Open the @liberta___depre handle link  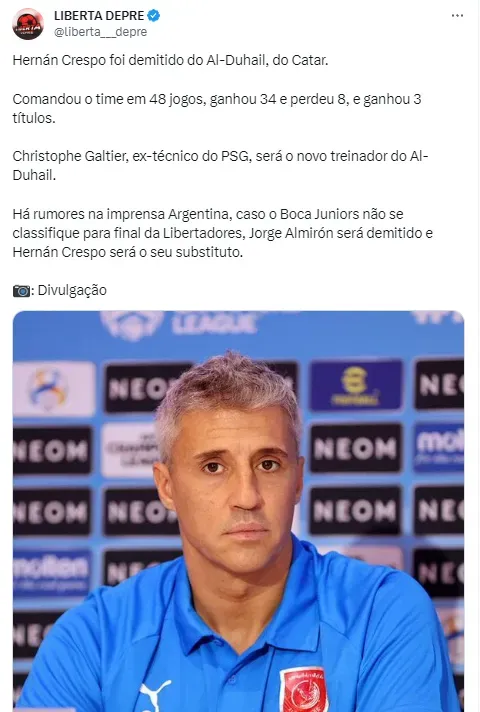click(x=100, y=32)
